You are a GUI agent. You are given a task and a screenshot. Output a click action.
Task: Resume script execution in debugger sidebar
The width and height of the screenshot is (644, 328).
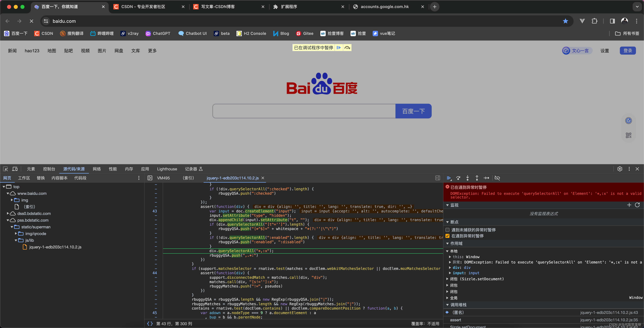[x=449, y=178]
